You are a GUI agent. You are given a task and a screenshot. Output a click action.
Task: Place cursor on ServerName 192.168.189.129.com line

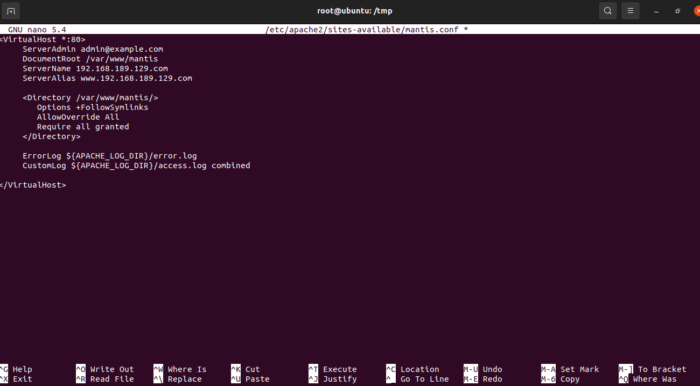pos(96,69)
